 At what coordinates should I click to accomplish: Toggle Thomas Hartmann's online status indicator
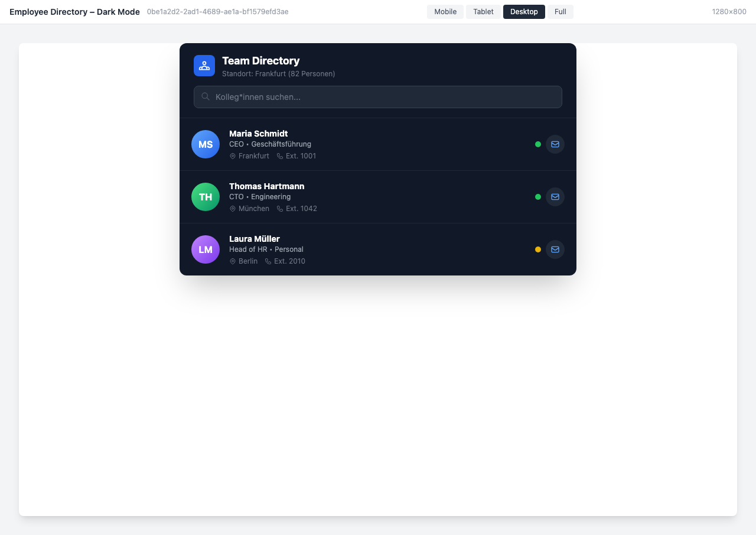click(537, 196)
